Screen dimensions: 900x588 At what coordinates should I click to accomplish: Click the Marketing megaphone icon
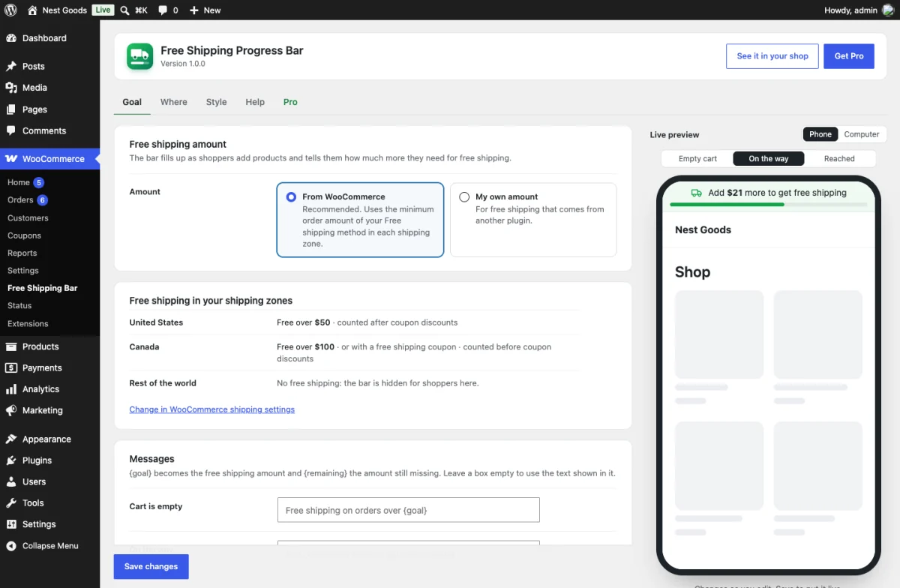point(11,411)
